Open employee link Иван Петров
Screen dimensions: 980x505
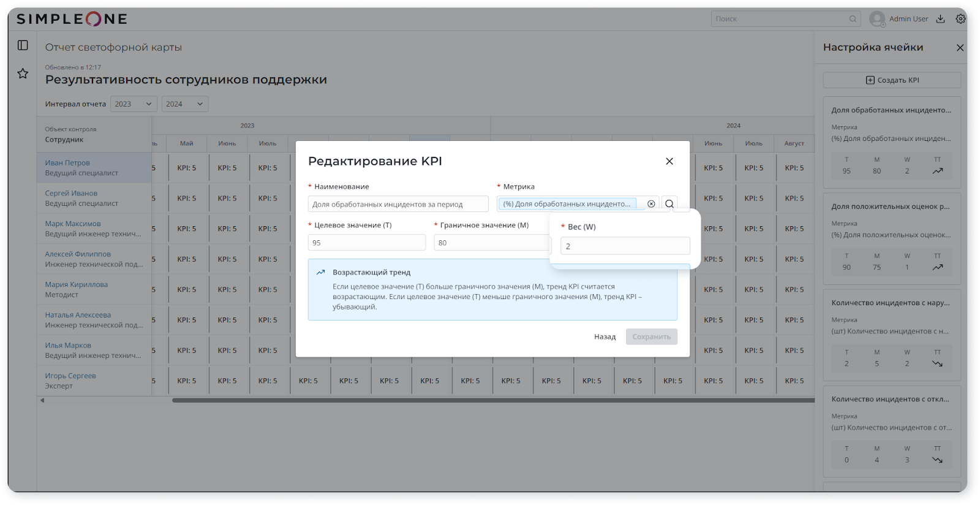(67, 163)
